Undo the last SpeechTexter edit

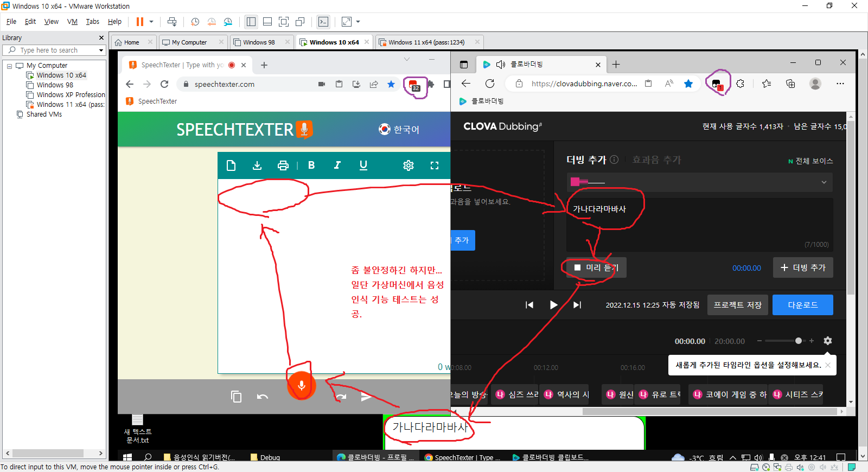click(x=263, y=397)
